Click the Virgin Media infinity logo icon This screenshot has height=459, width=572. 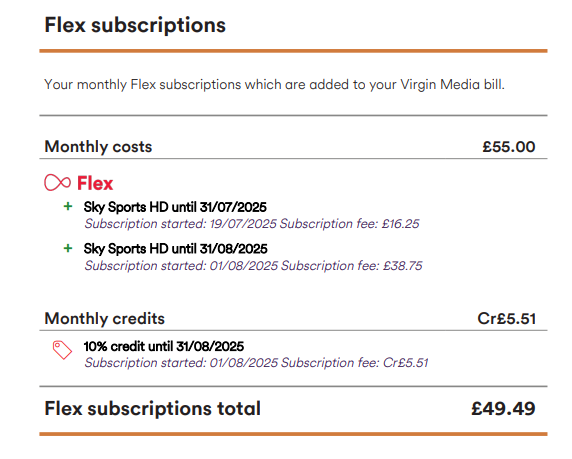tap(57, 182)
